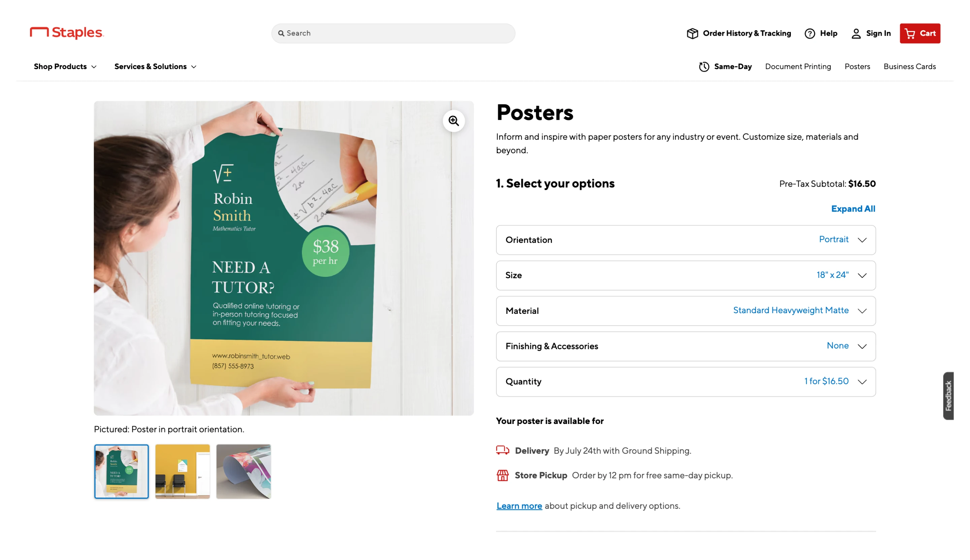
Task: Select the curled poster paper thumbnail
Action: (x=244, y=471)
